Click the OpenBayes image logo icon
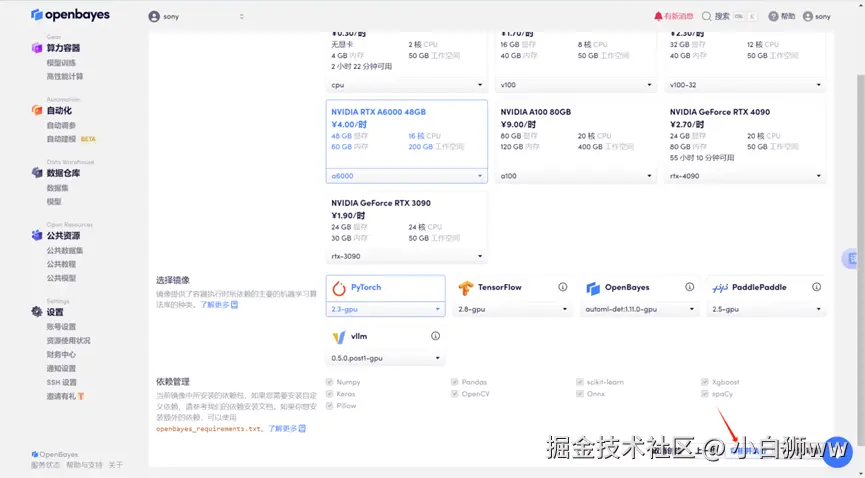The image size is (865, 478). pyautogui.click(x=592, y=288)
